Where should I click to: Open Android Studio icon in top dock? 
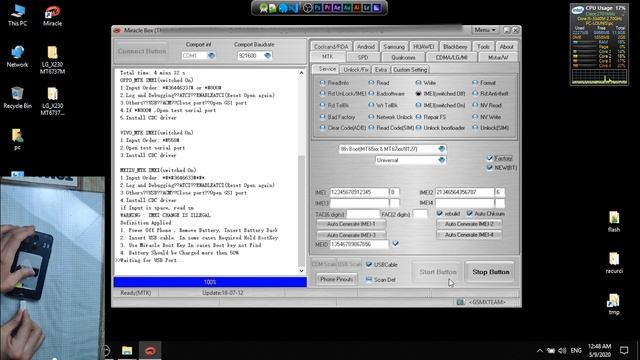point(264,8)
